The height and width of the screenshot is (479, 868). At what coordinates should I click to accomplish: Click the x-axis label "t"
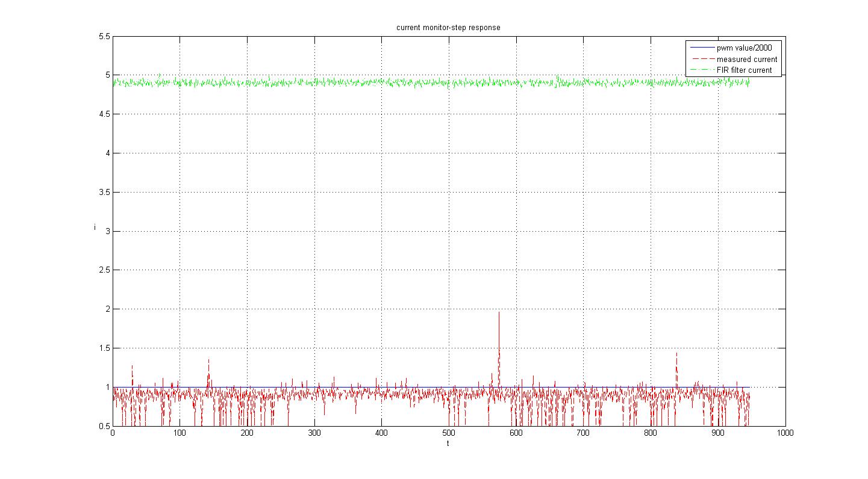point(448,443)
